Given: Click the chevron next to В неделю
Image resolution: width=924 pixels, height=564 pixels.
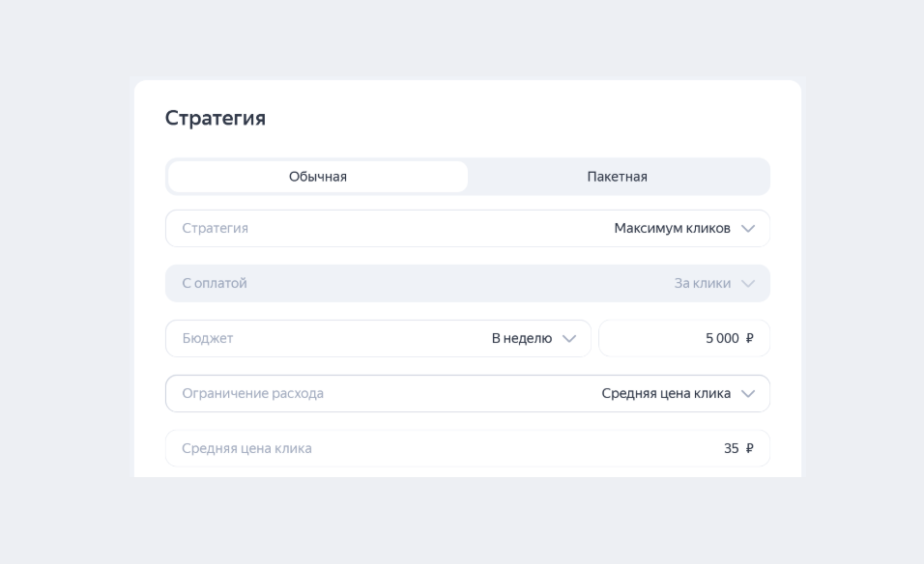Looking at the screenshot, I should 570,338.
